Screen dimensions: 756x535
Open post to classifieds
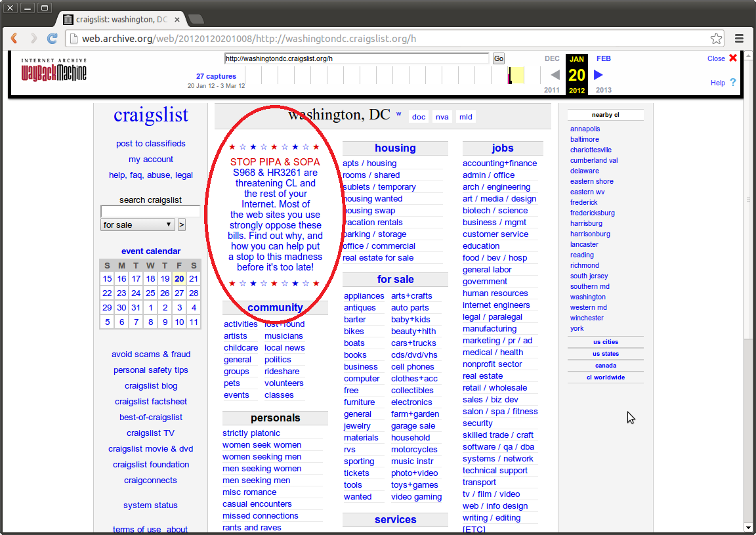point(150,144)
